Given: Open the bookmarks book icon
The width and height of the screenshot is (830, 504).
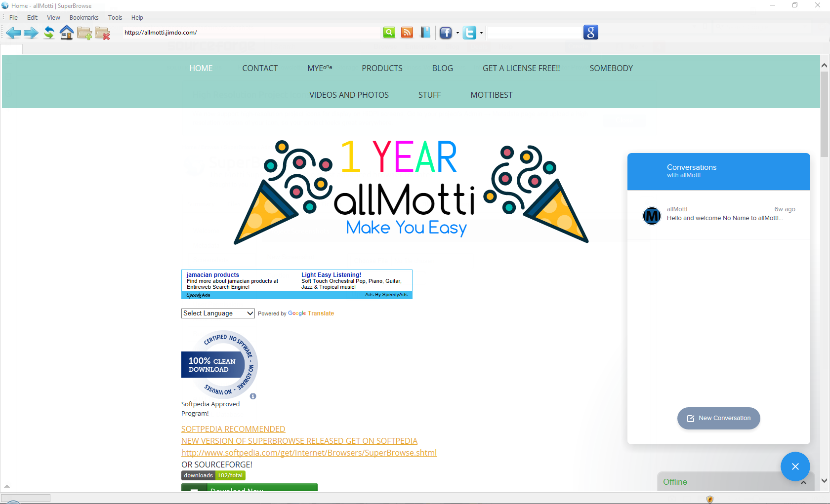Looking at the screenshot, I should pyautogui.click(x=425, y=33).
